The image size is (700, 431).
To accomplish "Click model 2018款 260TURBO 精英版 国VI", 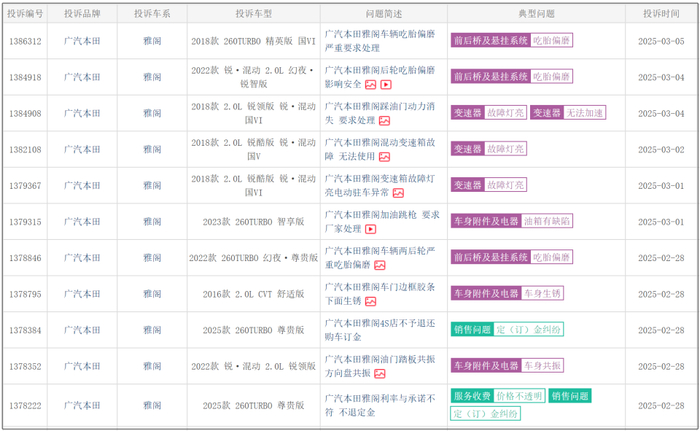I will click(254, 41).
